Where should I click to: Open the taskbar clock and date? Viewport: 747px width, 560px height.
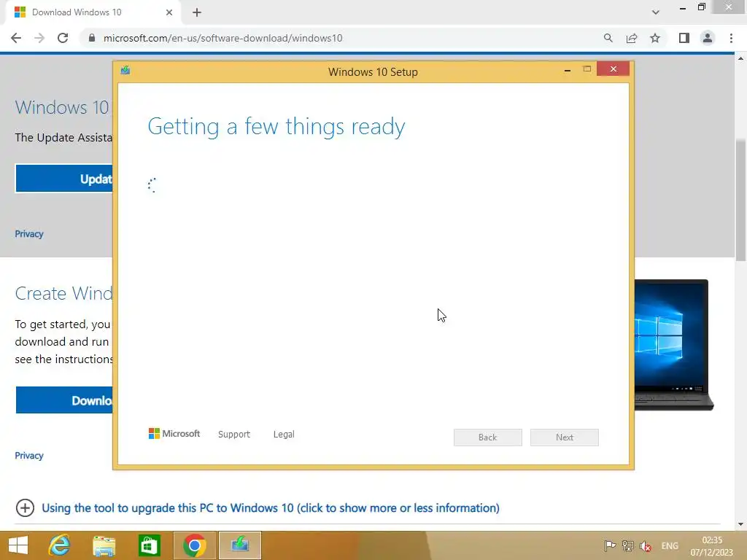712,546
